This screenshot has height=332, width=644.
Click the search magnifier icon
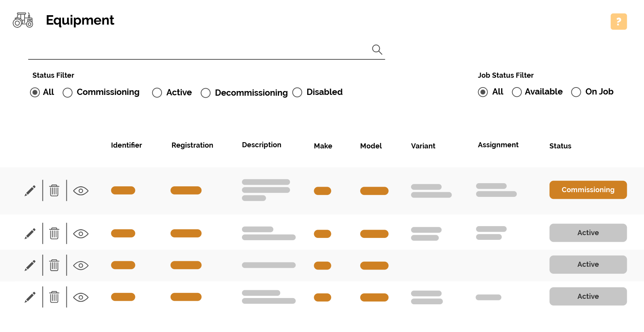(377, 50)
